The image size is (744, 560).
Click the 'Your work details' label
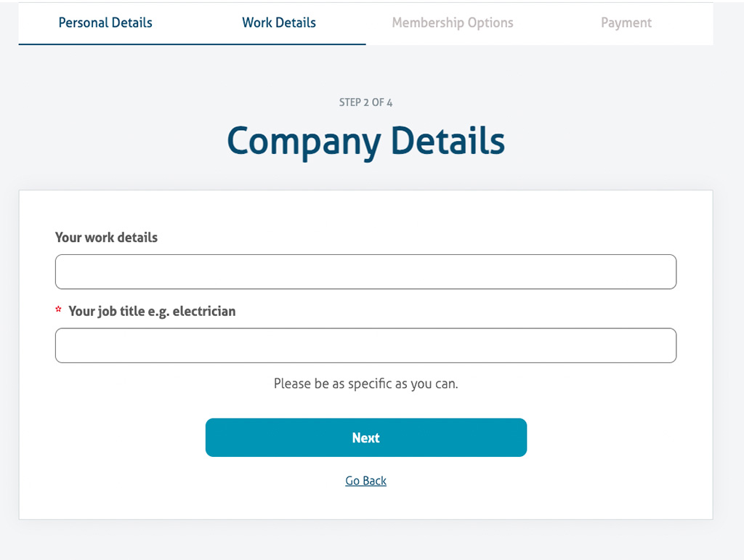tap(106, 237)
